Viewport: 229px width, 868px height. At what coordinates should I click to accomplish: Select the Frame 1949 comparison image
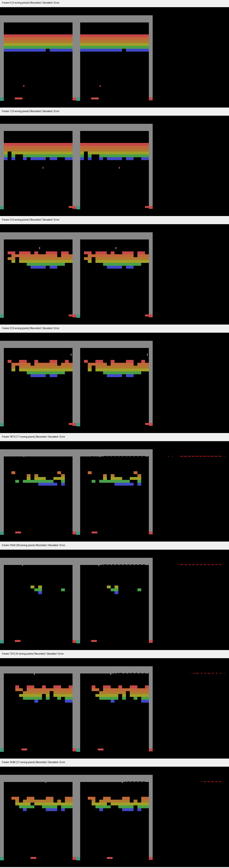click(x=114, y=817)
